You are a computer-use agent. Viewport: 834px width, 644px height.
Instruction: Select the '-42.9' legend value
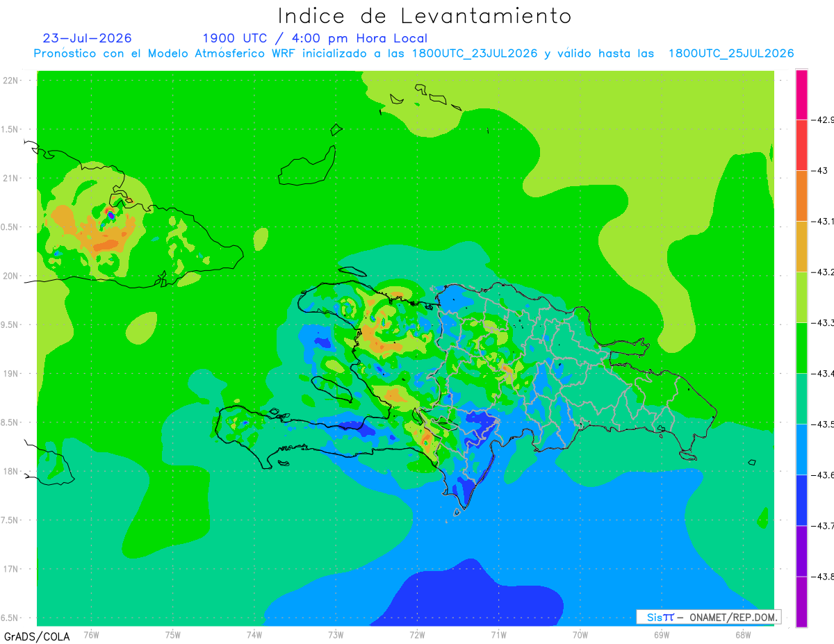click(x=822, y=120)
